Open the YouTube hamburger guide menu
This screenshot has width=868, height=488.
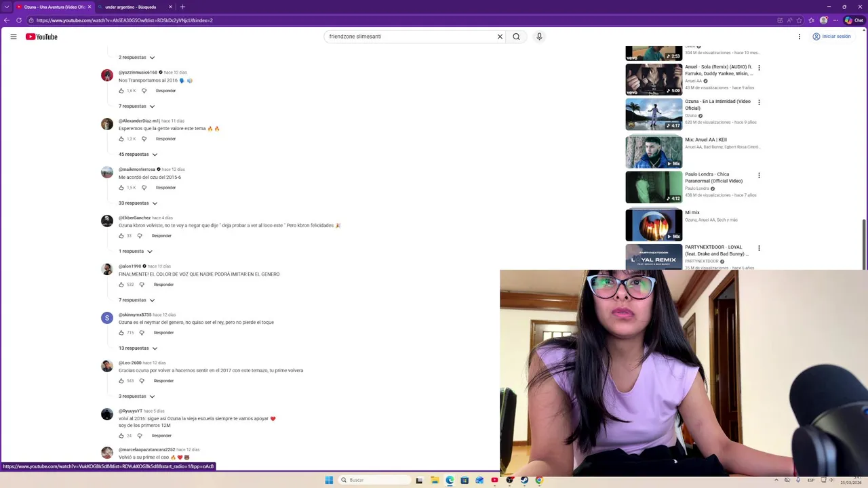[x=14, y=37]
